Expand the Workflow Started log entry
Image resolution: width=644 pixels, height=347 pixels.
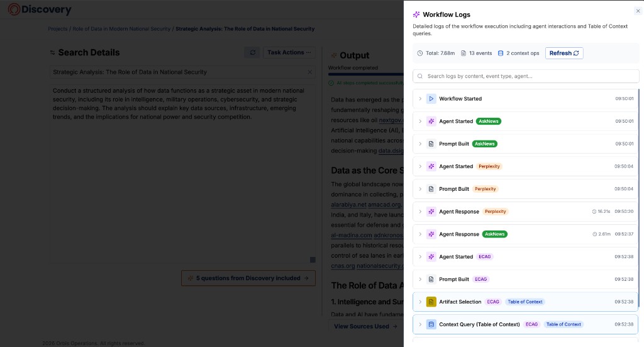[x=419, y=99]
